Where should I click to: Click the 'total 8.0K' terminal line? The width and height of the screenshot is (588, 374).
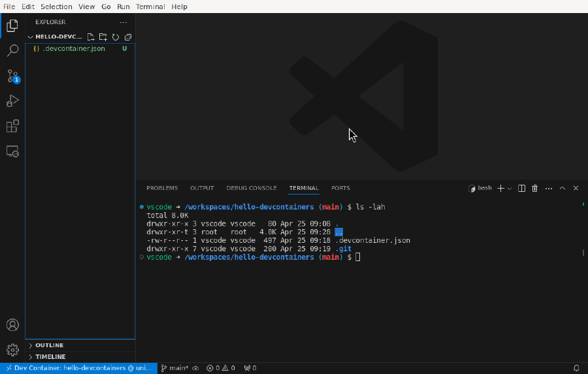click(x=167, y=215)
